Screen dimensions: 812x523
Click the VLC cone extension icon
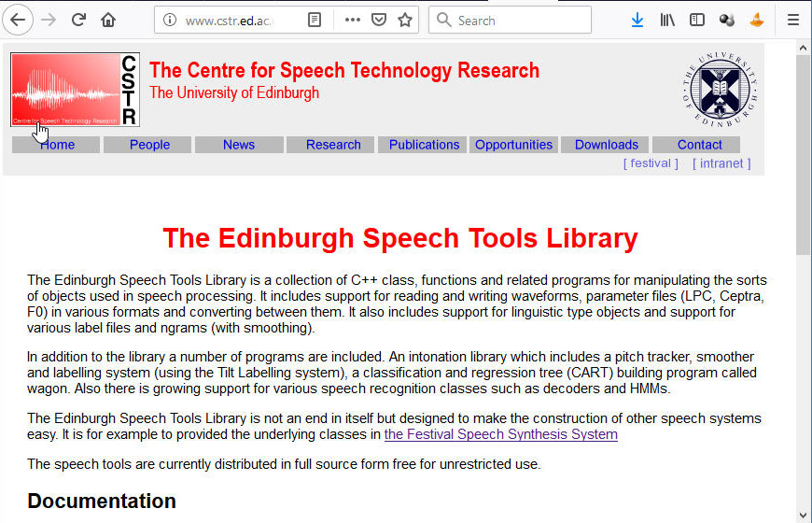tap(757, 21)
